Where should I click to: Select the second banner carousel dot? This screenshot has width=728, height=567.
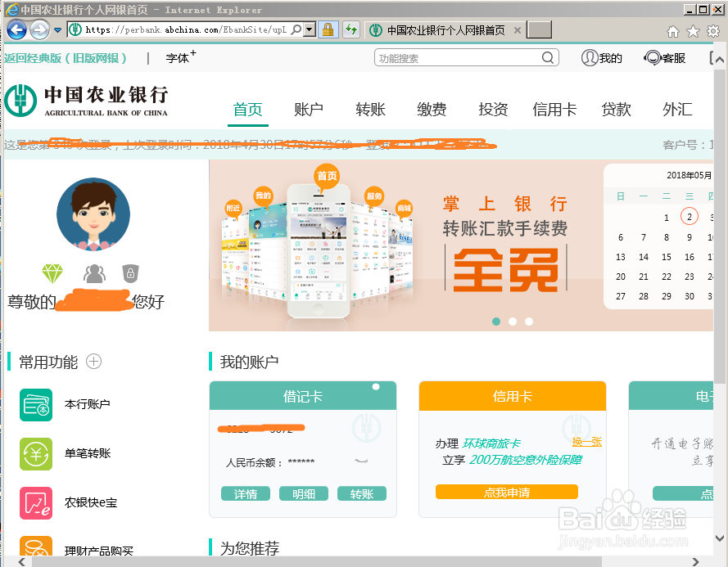[x=513, y=322]
